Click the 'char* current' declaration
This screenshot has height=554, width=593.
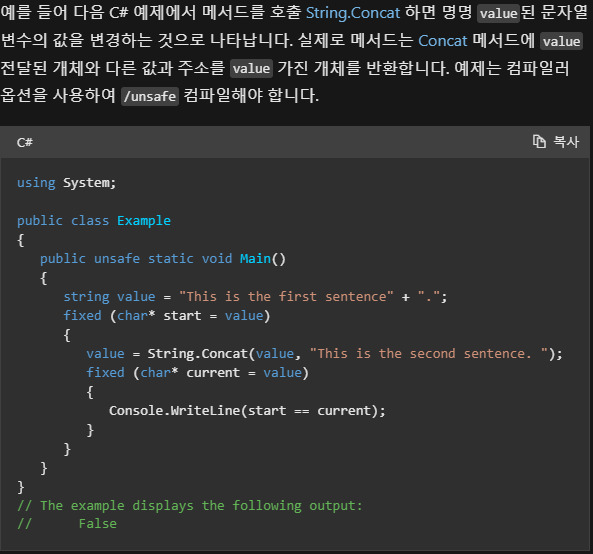point(190,372)
